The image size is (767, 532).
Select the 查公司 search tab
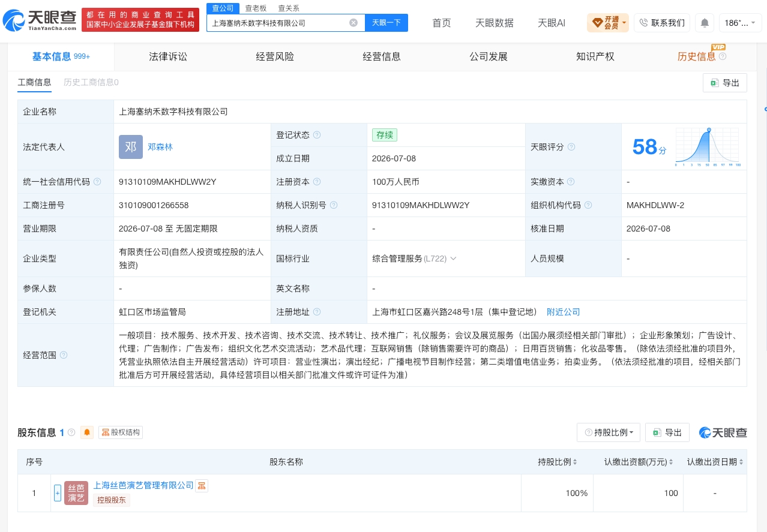coord(223,8)
